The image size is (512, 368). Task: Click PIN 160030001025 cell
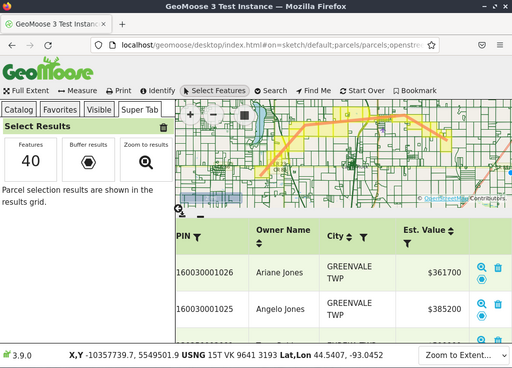[x=212, y=309]
